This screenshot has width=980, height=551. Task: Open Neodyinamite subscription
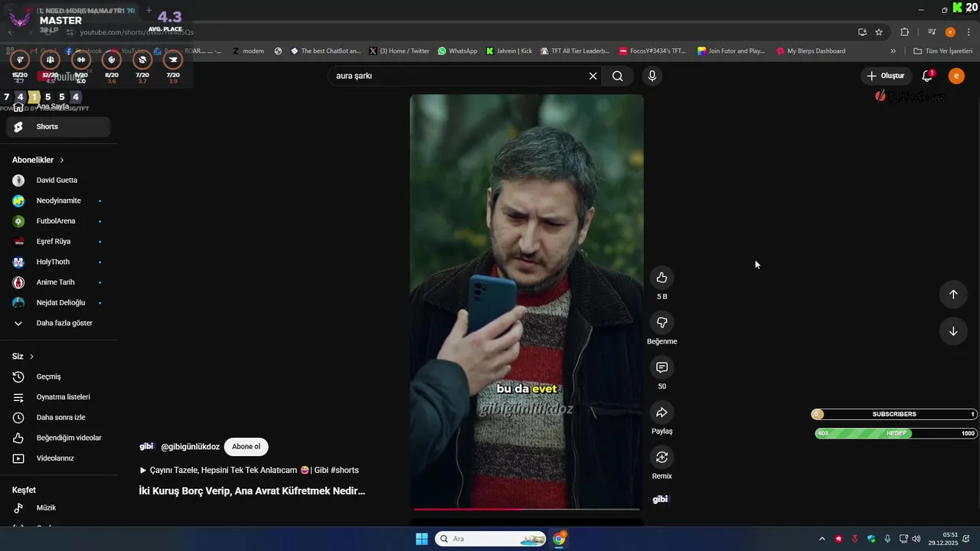[x=58, y=201]
